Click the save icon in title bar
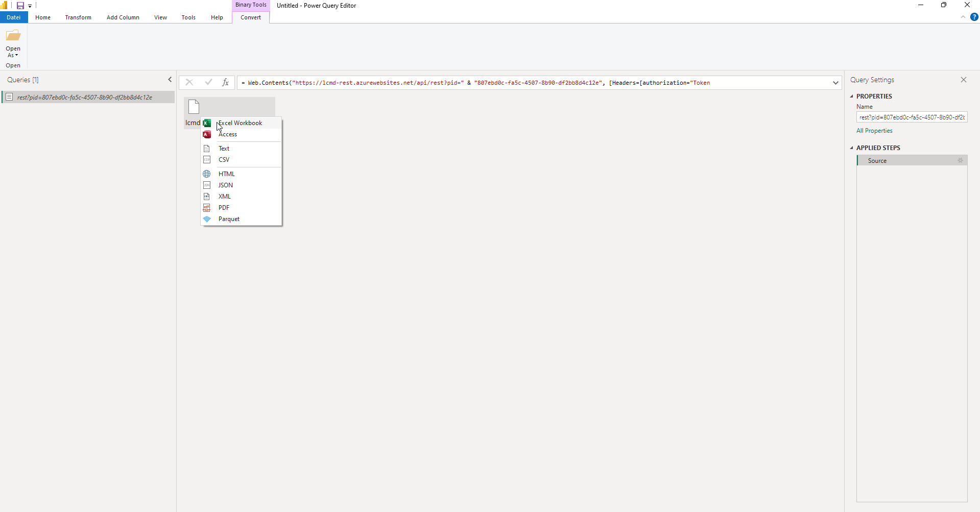This screenshot has height=512, width=980. pos(20,6)
